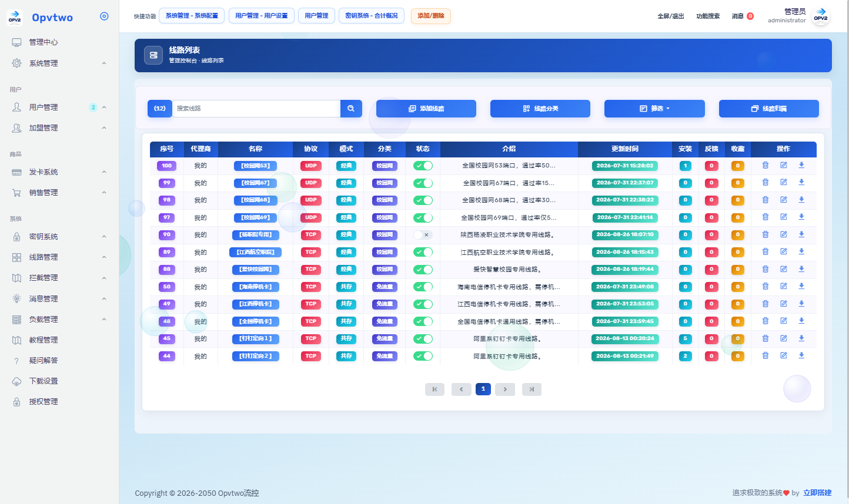This screenshot has height=504, width=849.
Task: Open 管理中心 in the sidebar
Action: point(59,42)
